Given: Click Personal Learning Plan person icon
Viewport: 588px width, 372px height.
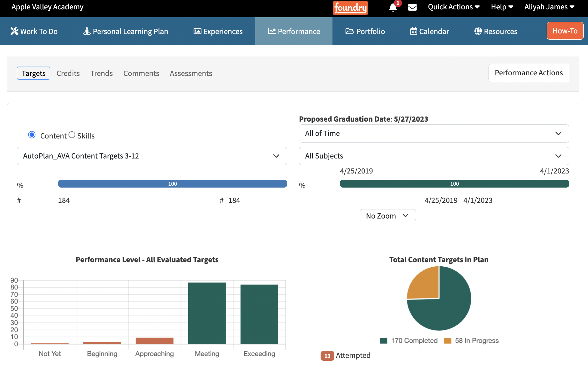Looking at the screenshot, I should pos(87,31).
